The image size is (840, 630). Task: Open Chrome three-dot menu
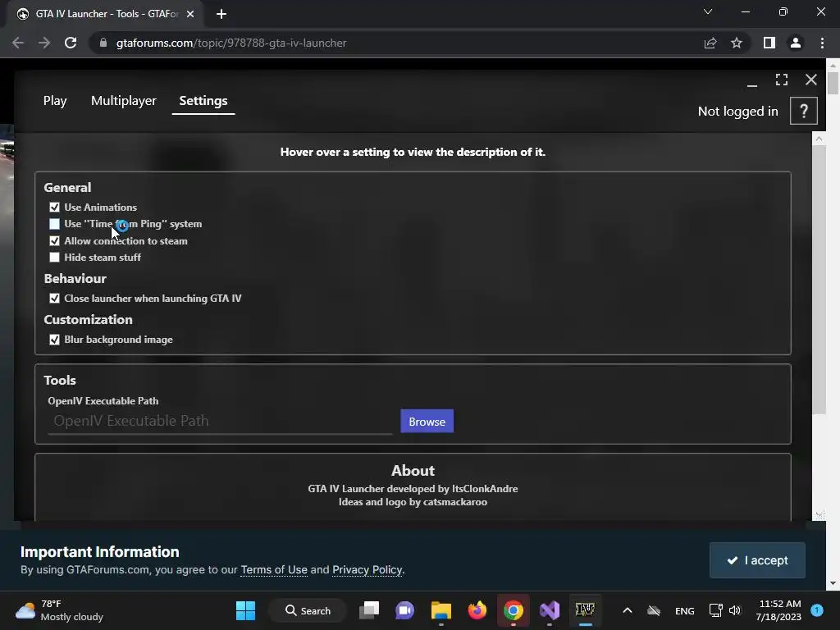pyautogui.click(x=822, y=43)
